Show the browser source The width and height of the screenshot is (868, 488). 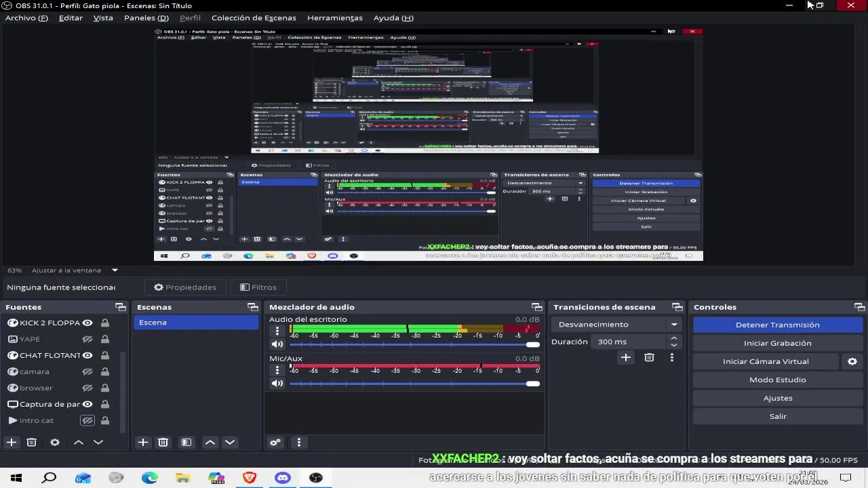[87, 388]
